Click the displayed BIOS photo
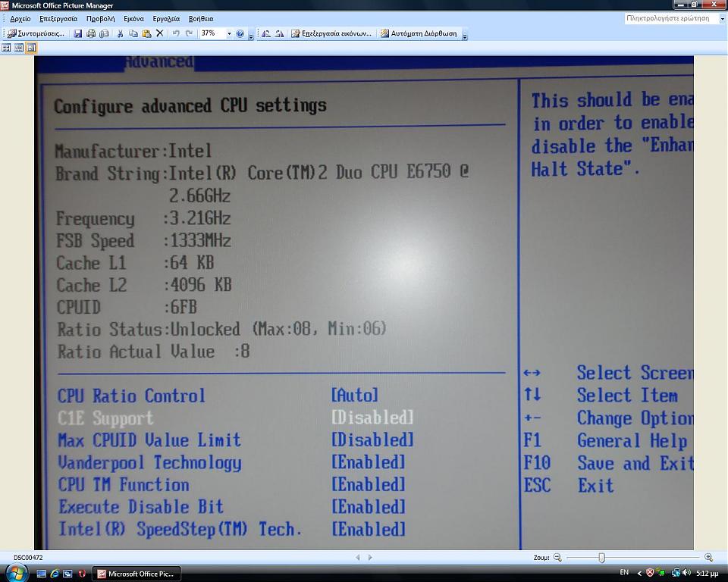 pyautogui.click(x=364, y=303)
